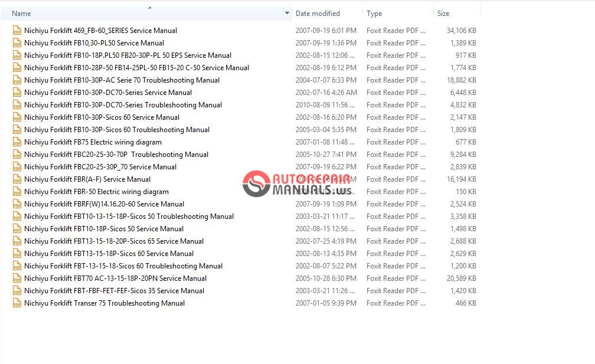
Task: Click PDF icon of FB10-30P-AC Serie 70 Troubleshooting Manual
Action: tap(17, 80)
